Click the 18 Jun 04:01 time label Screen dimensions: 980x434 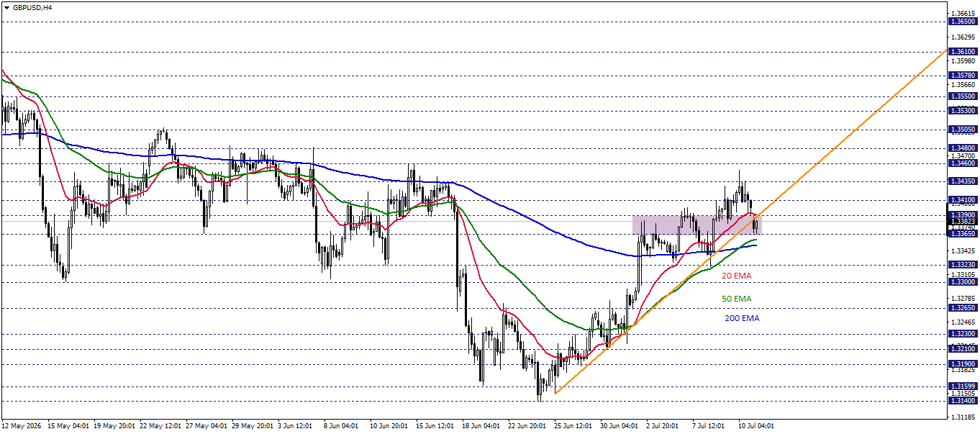(x=483, y=426)
